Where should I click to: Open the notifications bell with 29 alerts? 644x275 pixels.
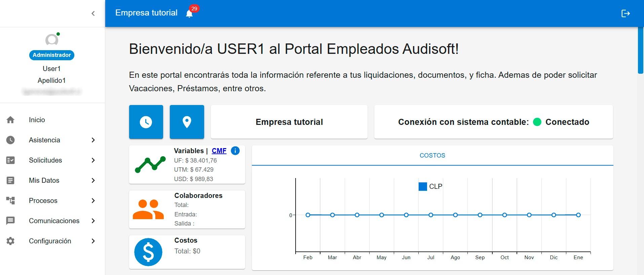pyautogui.click(x=189, y=13)
